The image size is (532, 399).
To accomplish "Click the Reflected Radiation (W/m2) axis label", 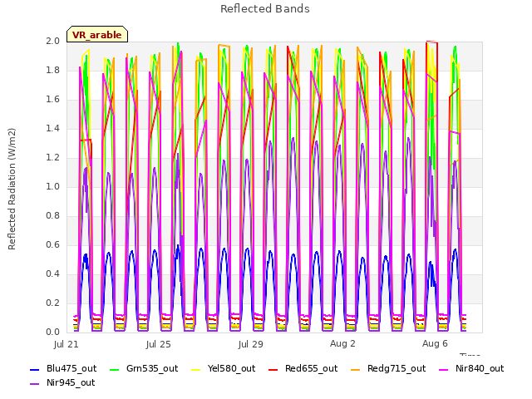I will (x=12, y=189).
